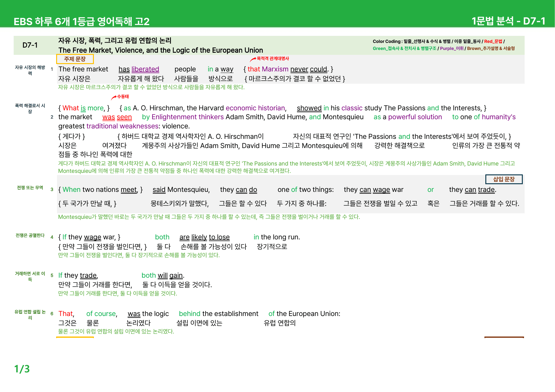Click the 'Purple_어휘' legend entry

tap(452, 48)
